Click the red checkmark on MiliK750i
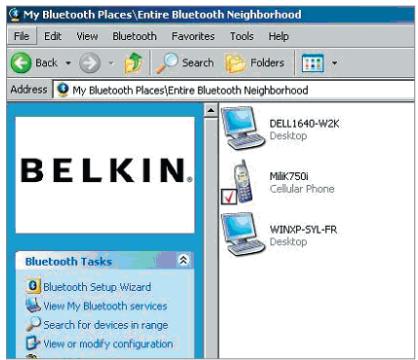Viewport: 418px width, 360px height. click(x=229, y=197)
